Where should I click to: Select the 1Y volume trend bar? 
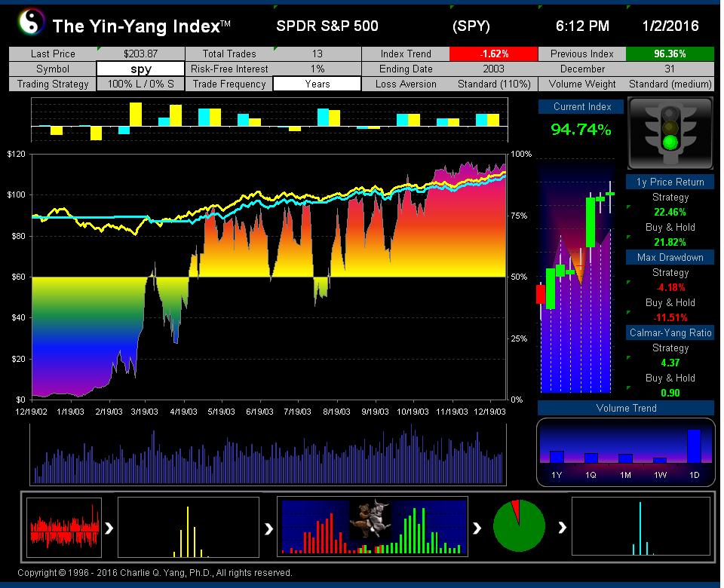[x=557, y=457]
